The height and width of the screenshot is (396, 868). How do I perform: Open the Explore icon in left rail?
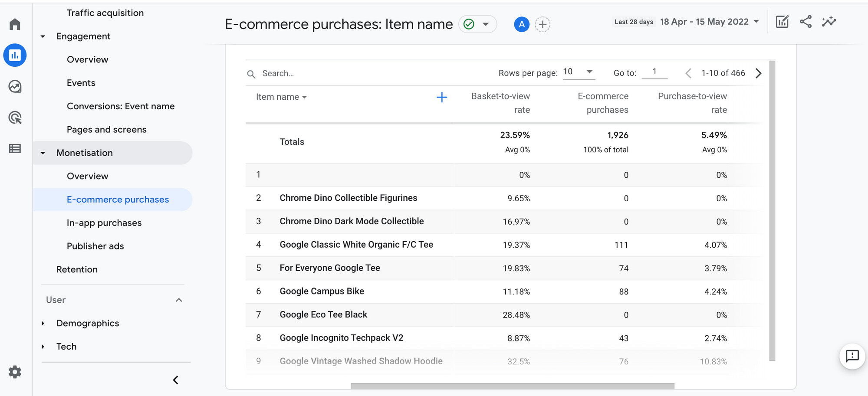click(15, 87)
